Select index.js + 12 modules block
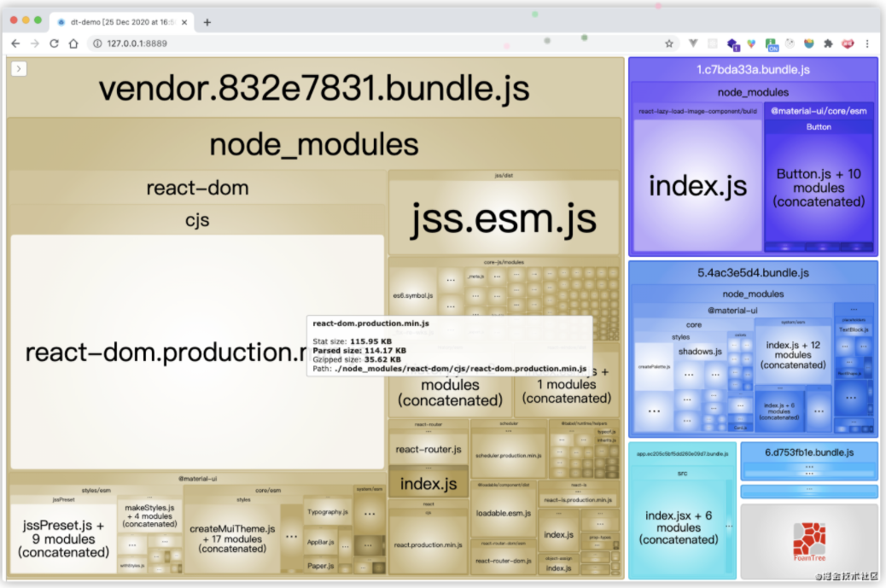This screenshot has width=886, height=588. (793, 355)
